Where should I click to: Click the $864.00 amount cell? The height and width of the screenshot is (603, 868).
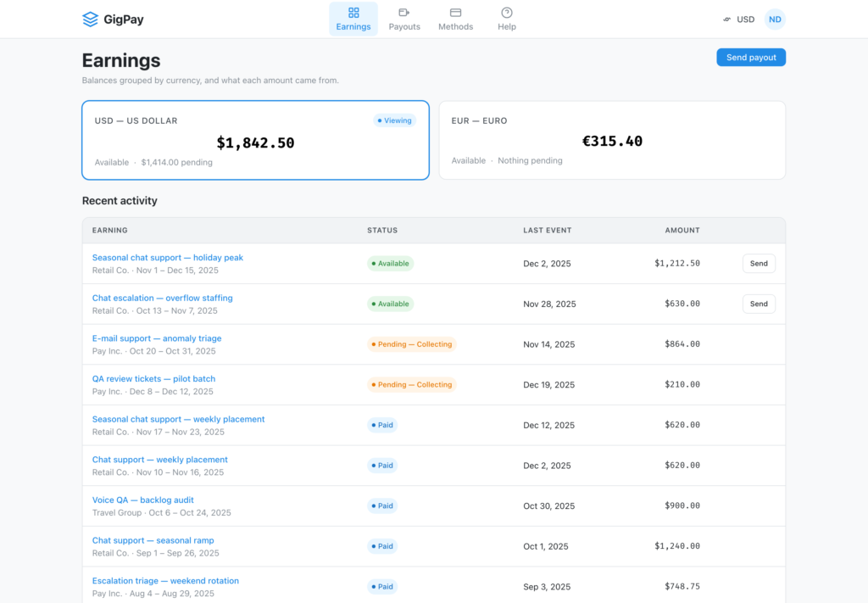[x=682, y=343]
